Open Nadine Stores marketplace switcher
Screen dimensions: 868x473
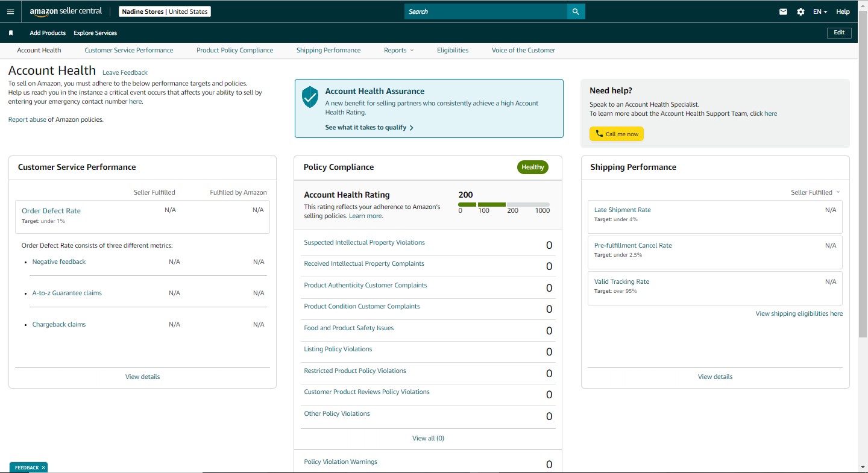pyautogui.click(x=165, y=11)
